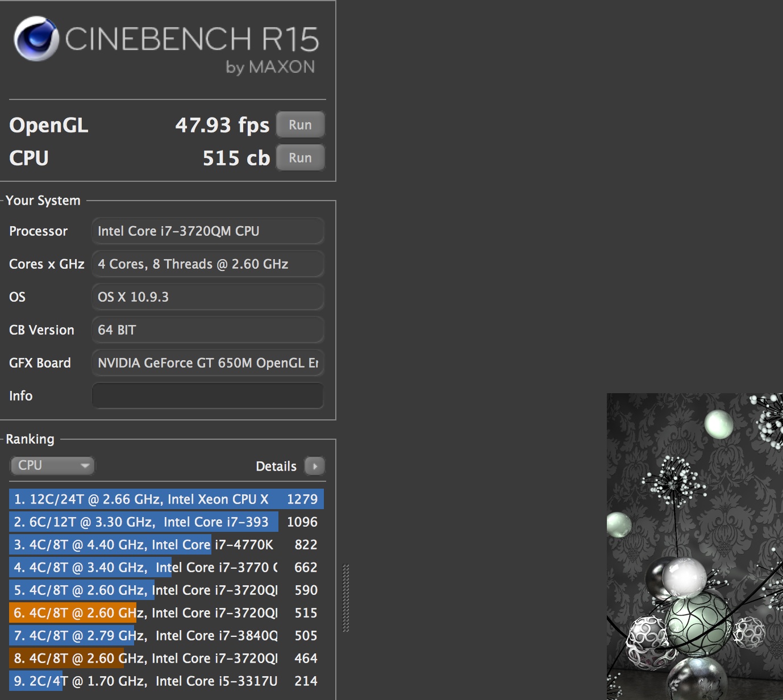
Task: Run the CPU benchmark
Action: (x=300, y=157)
